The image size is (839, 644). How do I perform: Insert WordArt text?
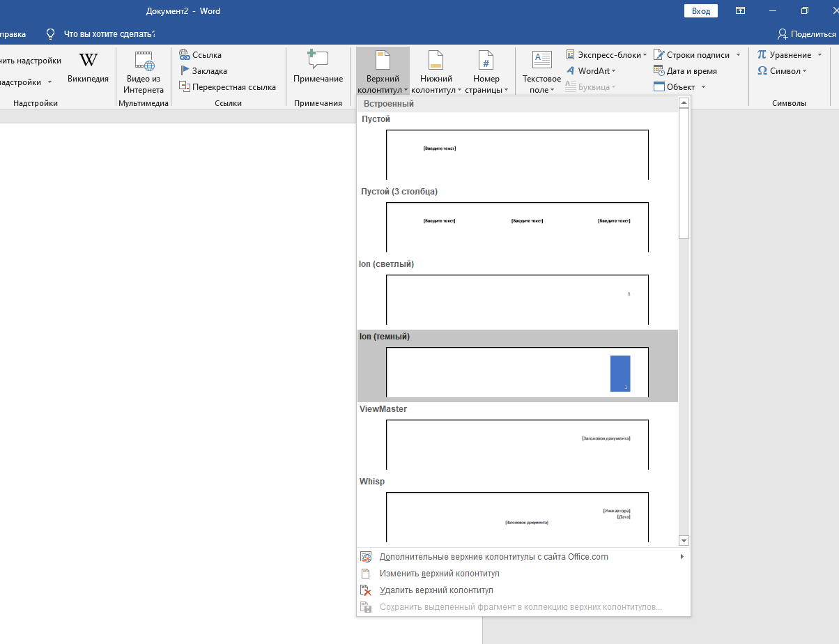tap(591, 71)
